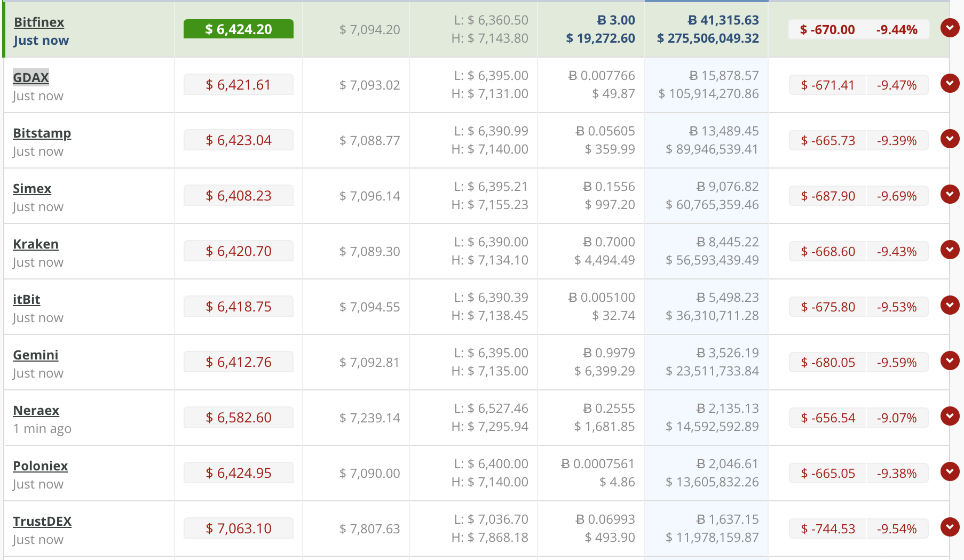
Task: Click Bitstamp percent change -9.39%
Action: (897, 141)
